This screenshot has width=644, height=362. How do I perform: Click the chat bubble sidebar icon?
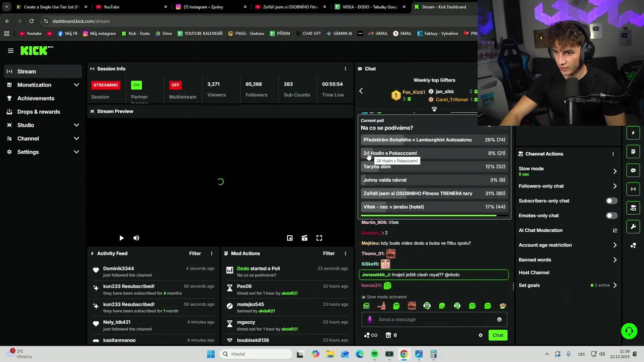pyautogui.click(x=633, y=170)
